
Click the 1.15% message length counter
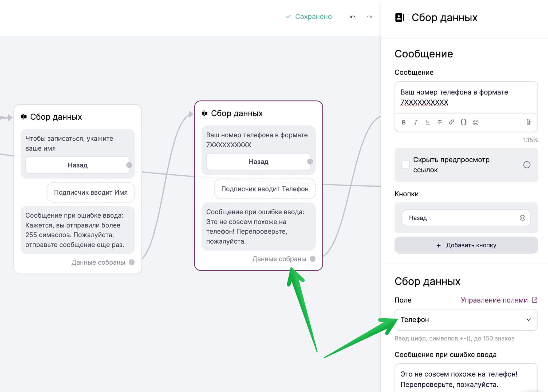[x=530, y=140]
